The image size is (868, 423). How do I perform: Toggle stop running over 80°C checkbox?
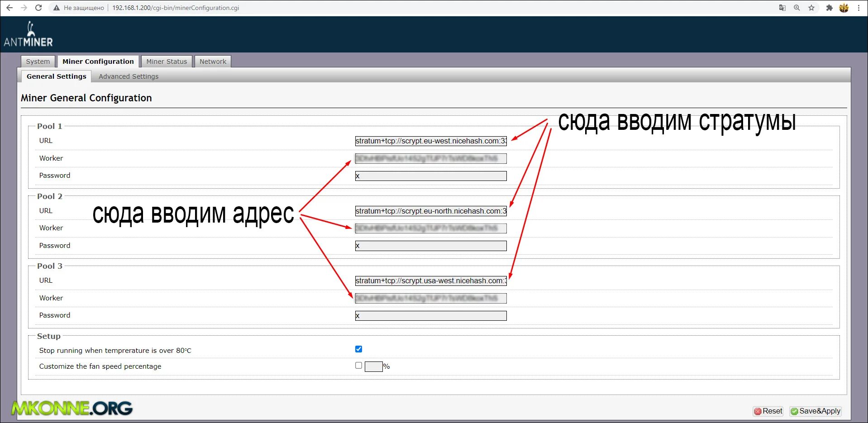[x=358, y=349]
